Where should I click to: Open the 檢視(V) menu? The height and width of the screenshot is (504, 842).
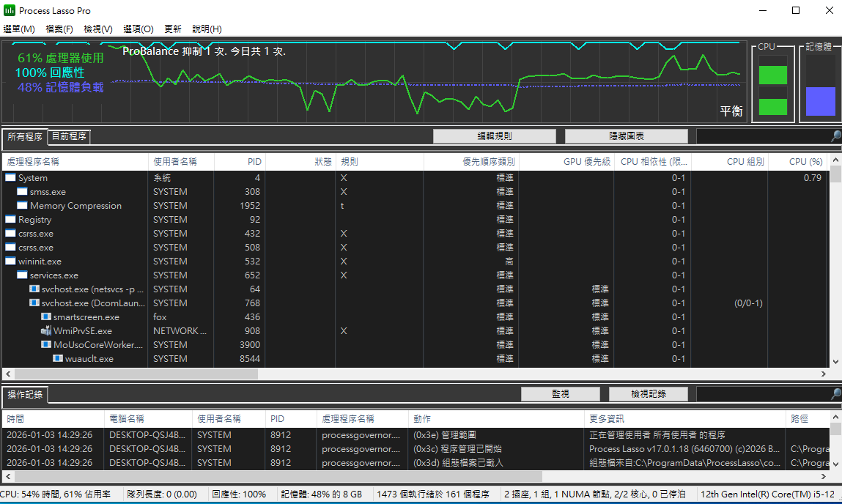point(98,29)
